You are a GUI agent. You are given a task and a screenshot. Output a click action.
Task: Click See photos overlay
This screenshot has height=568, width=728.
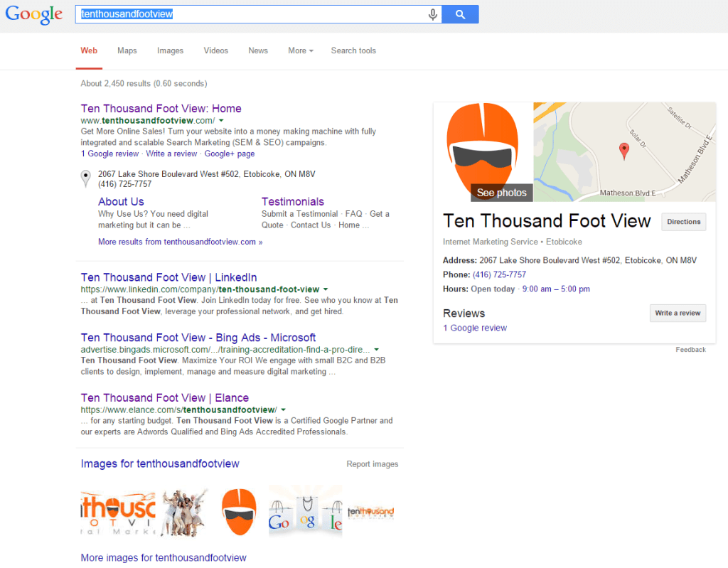502,193
